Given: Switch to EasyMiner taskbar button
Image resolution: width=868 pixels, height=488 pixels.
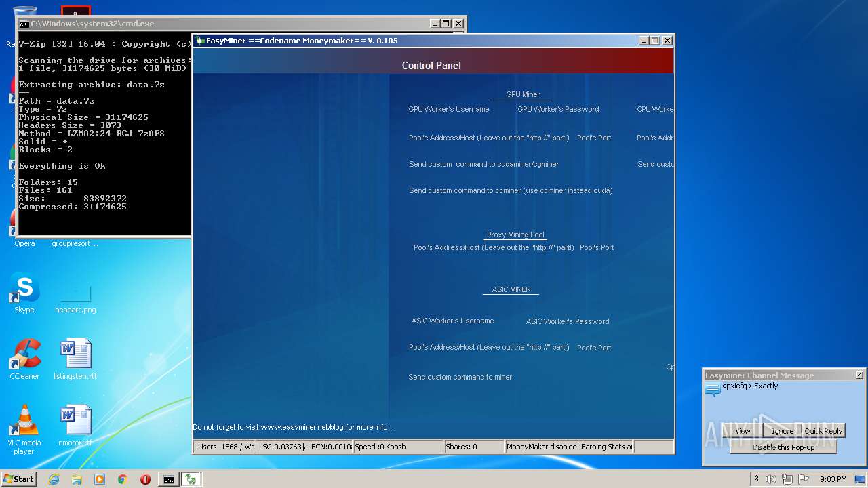Looking at the screenshot, I should 191,479.
